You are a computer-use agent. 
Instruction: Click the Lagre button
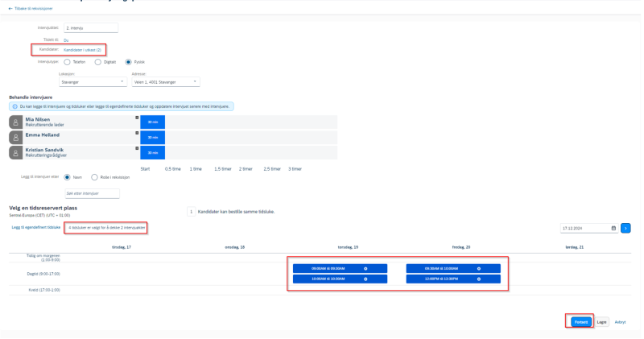coord(601,322)
